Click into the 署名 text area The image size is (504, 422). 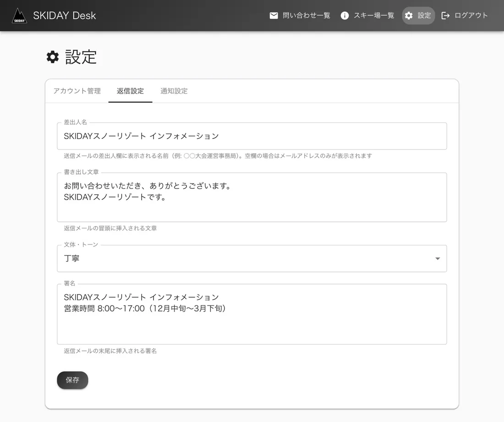(x=252, y=314)
